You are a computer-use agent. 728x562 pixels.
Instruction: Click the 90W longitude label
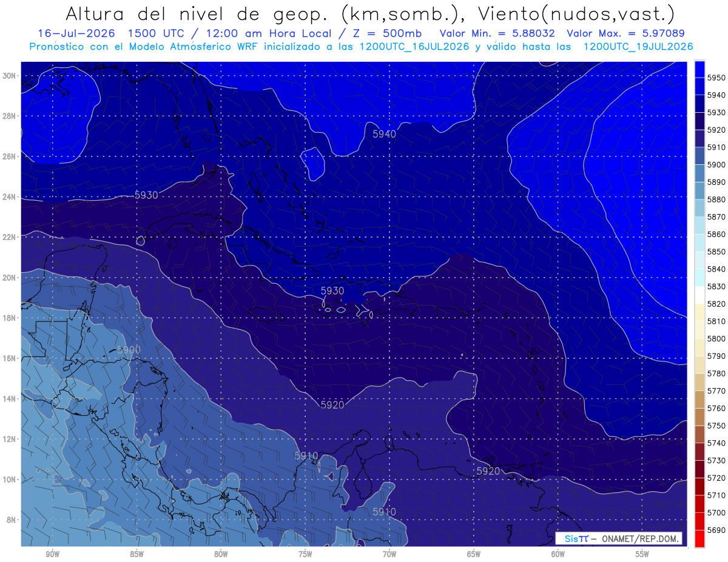pos(52,554)
